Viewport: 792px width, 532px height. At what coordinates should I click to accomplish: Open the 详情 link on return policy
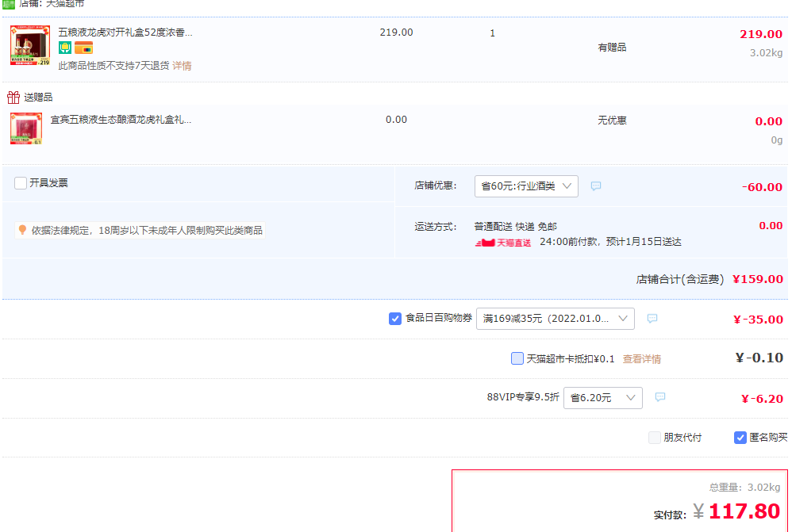[x=182, y=66]
